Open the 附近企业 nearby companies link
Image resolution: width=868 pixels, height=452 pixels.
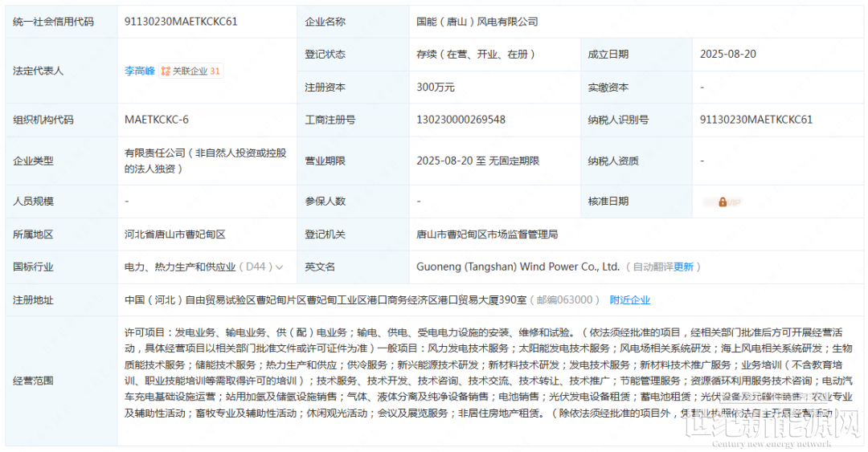(x=630, y=299)
